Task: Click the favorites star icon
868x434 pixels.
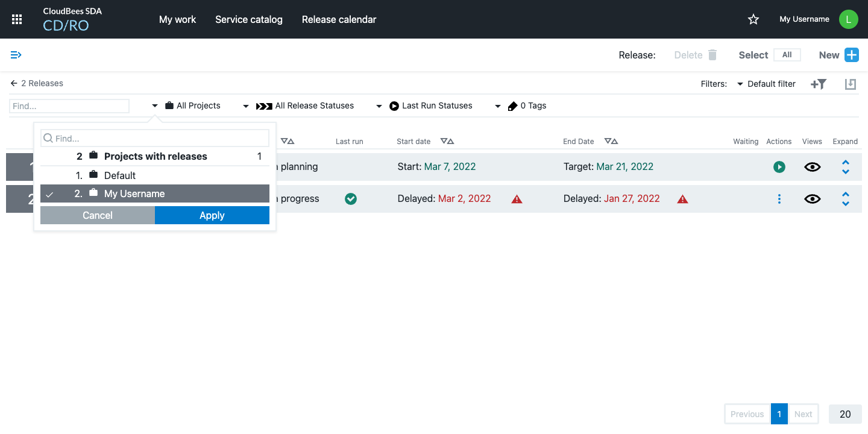Action: click(753, 19)
